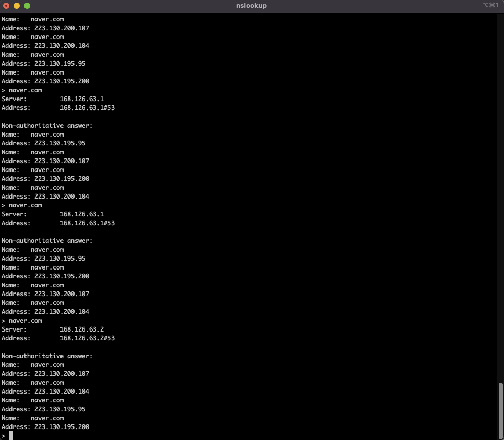The height and width of the screenshot is (440, 504).
Task: Click the topmost Address 223.130.200.107 line
Action: pyautogui.click(x=45, y=28)
